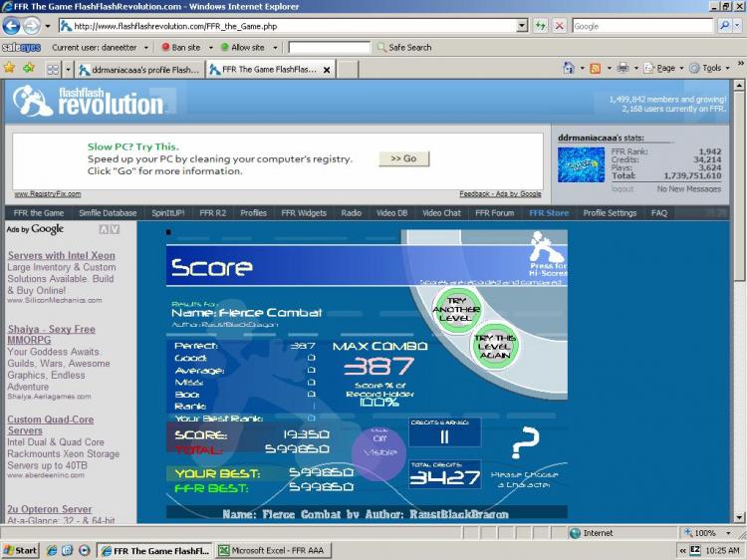Click the Allow site button

(x=242, y=48)
